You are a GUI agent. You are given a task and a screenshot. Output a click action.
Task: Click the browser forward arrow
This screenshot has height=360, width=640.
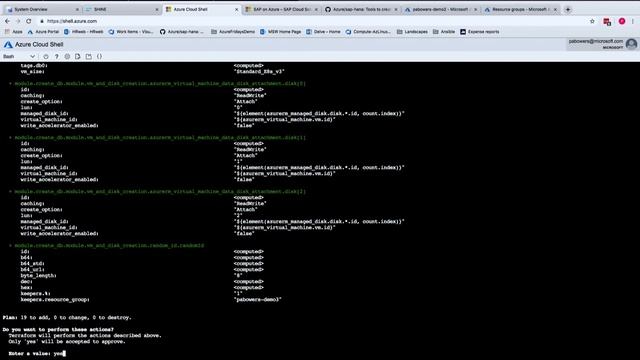(x=18, y=21)
